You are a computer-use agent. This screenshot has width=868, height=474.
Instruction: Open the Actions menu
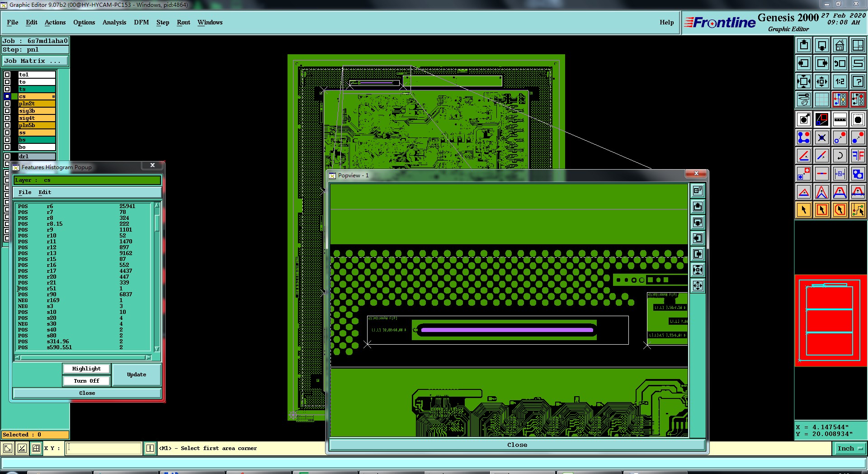[55, 22]
